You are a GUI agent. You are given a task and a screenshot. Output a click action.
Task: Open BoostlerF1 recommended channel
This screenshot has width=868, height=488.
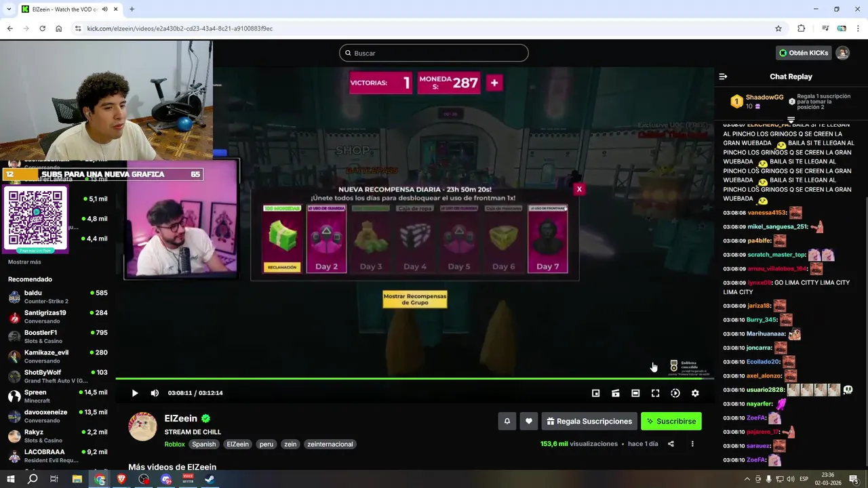click(58, 337)
